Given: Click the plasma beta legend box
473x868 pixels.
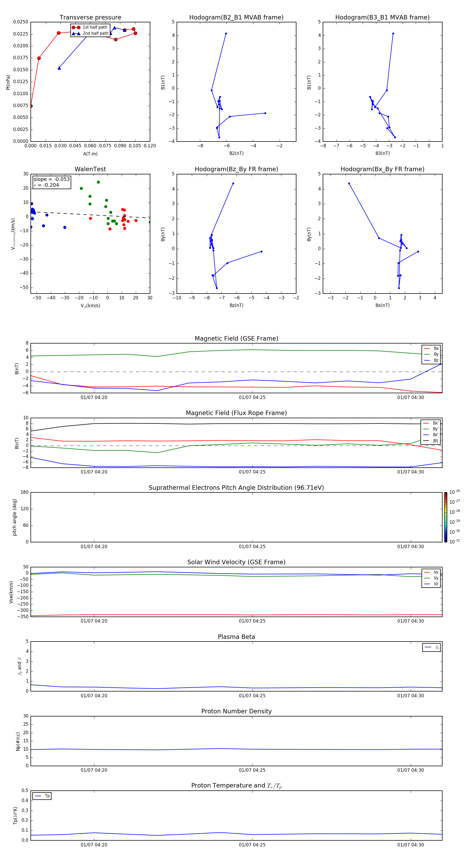Looking at the screenshot, I should point(431,647).
